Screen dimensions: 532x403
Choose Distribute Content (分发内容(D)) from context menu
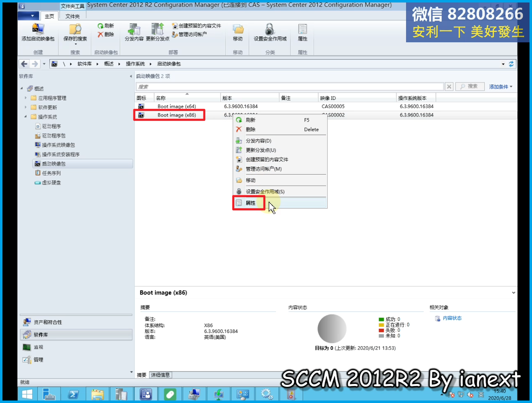point(280,141)
